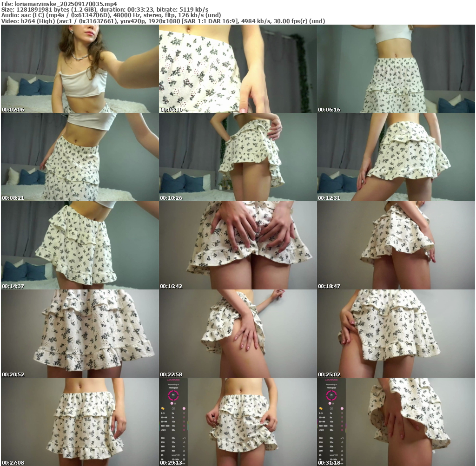The width and height of the screenshot is (476, 466).
Task: Open the frame stamped 00:18:47
Action: pos(396,245)
